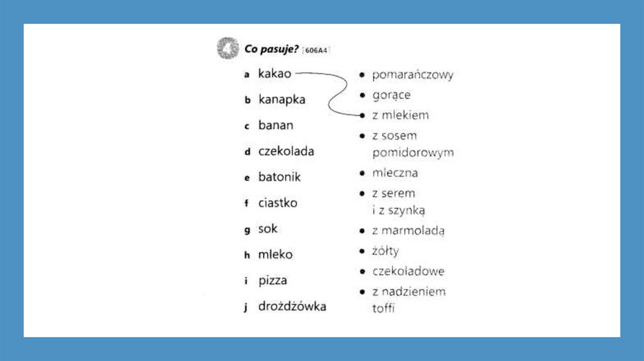Select the phrase "z sosem pomidorowym"
644x361 pixels.
[412, 144]
